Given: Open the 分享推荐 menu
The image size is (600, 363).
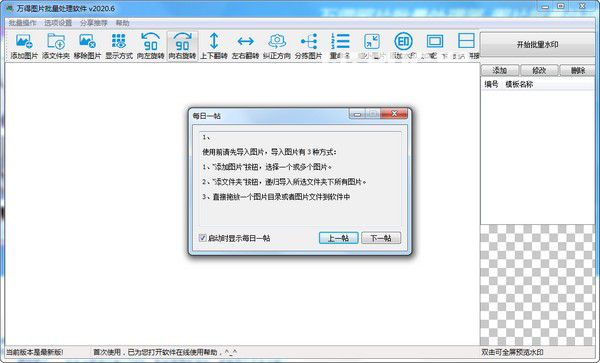Looking at the screenshot, I should [x=94, y=23].
